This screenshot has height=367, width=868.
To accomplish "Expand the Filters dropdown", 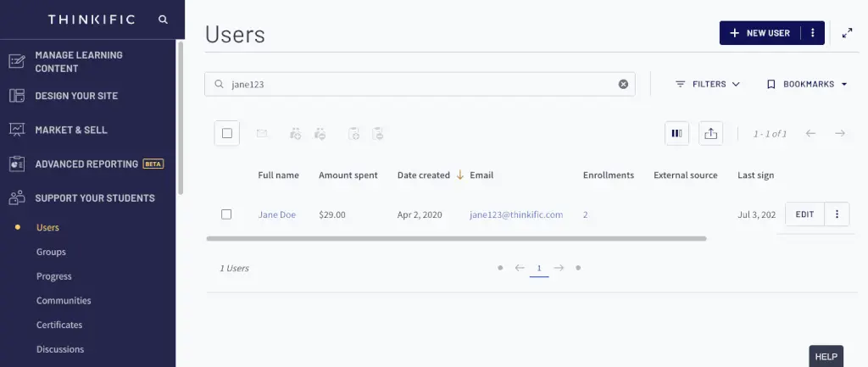I will 708,84.
